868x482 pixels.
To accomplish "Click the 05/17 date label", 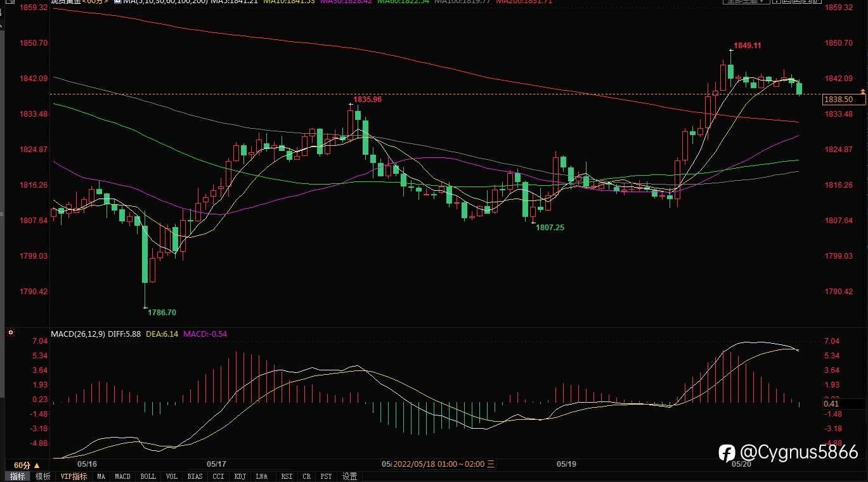I will pyautogui.click(x=217, y=464).
